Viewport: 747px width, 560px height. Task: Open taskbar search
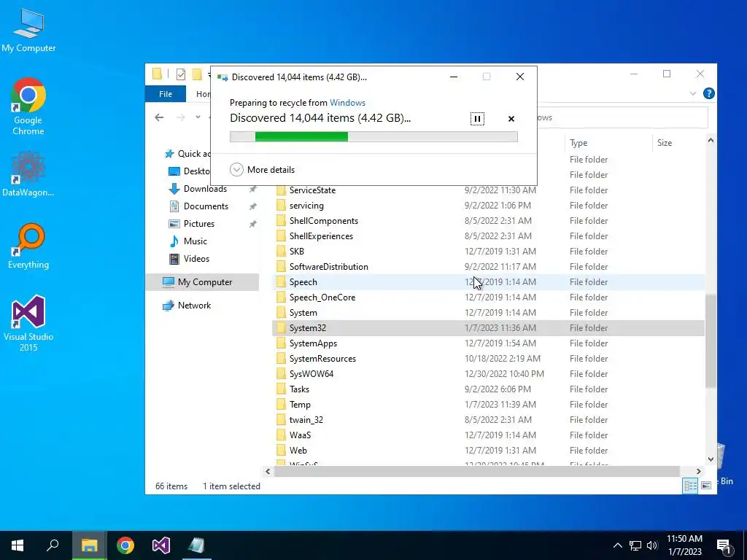tap(53, 545)
